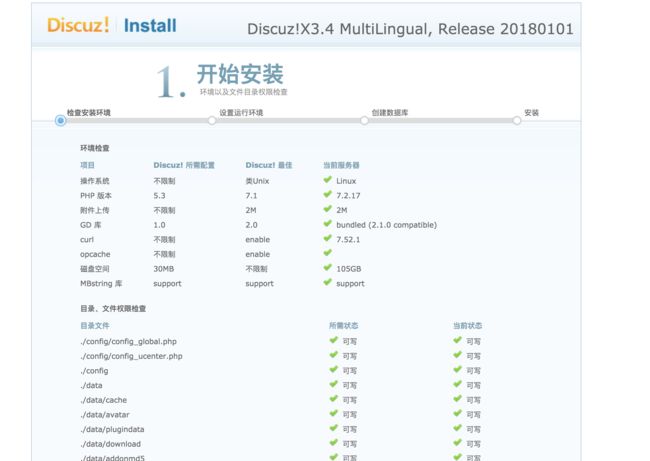
Task: Click the 当前状态 checkmark for ./data/cache
Action: (x=458, y=399)
